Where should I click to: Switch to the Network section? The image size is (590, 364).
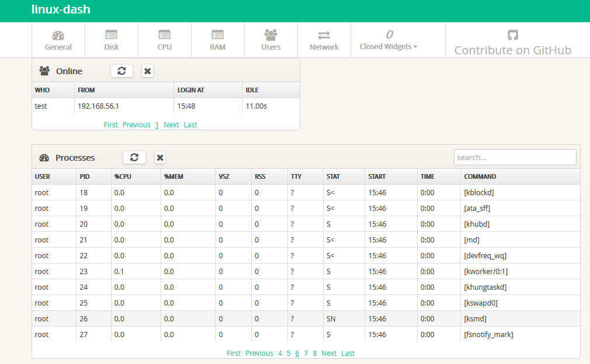coord(324,40)
